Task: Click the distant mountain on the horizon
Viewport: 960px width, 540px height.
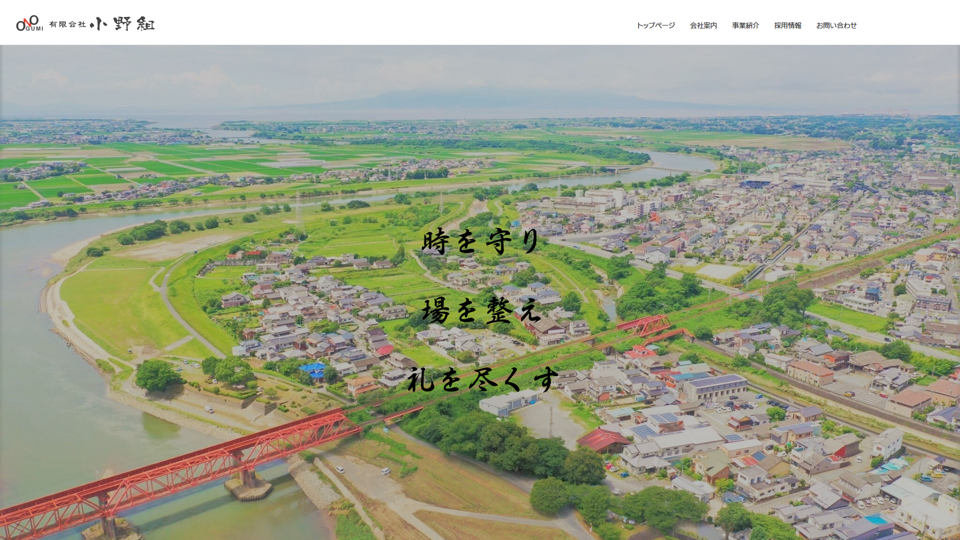Action: pyautogui.click(x=480, y=101)
